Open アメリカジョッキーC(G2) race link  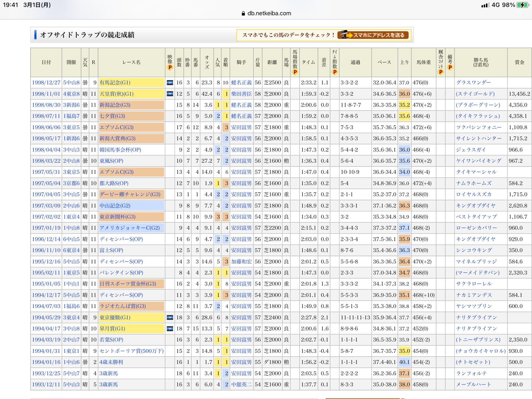(130, 228)
